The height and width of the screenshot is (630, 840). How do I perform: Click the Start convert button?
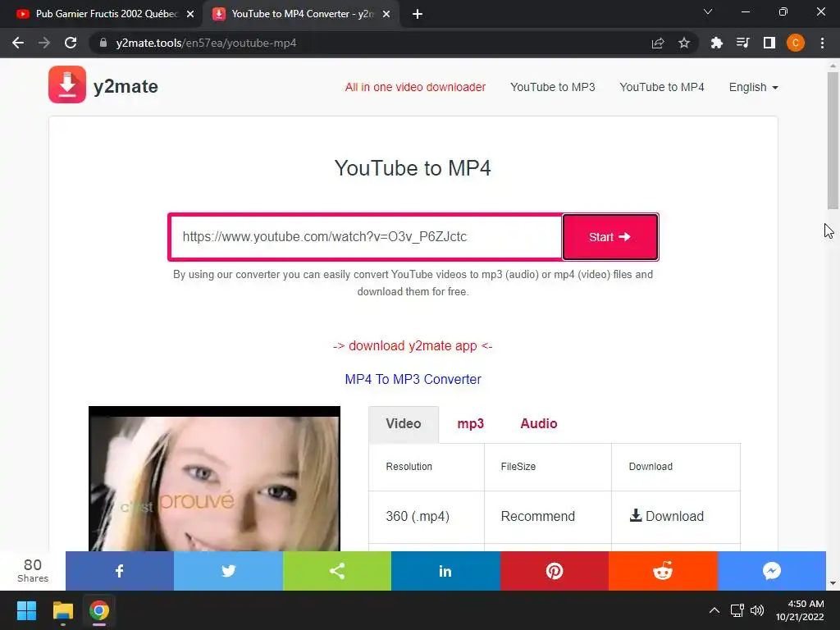pos(610,237)
